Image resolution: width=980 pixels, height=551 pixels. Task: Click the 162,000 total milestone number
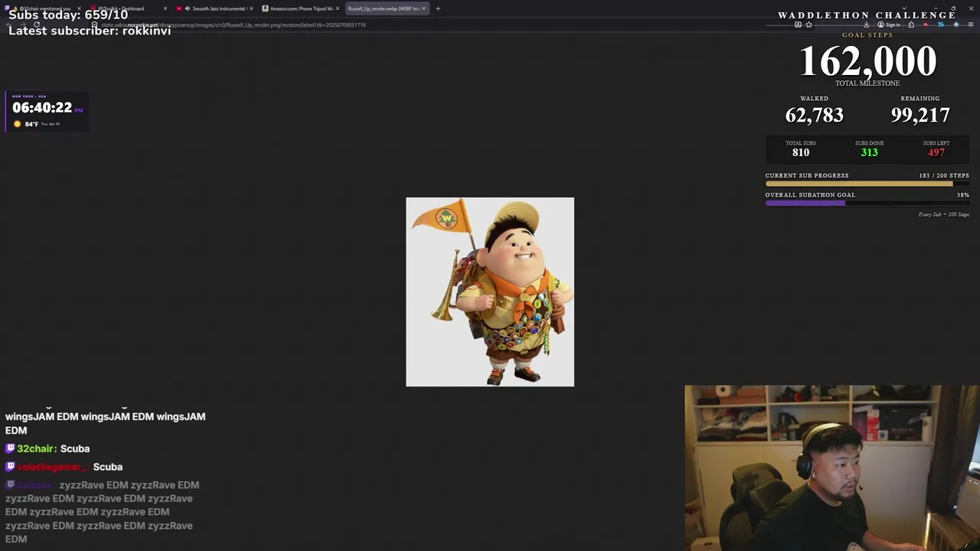coord(867,61)
